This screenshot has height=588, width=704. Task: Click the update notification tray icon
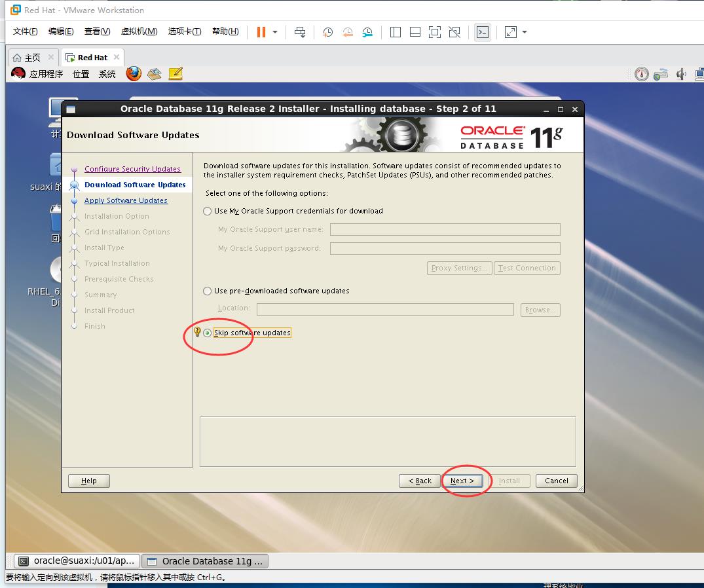642,73
